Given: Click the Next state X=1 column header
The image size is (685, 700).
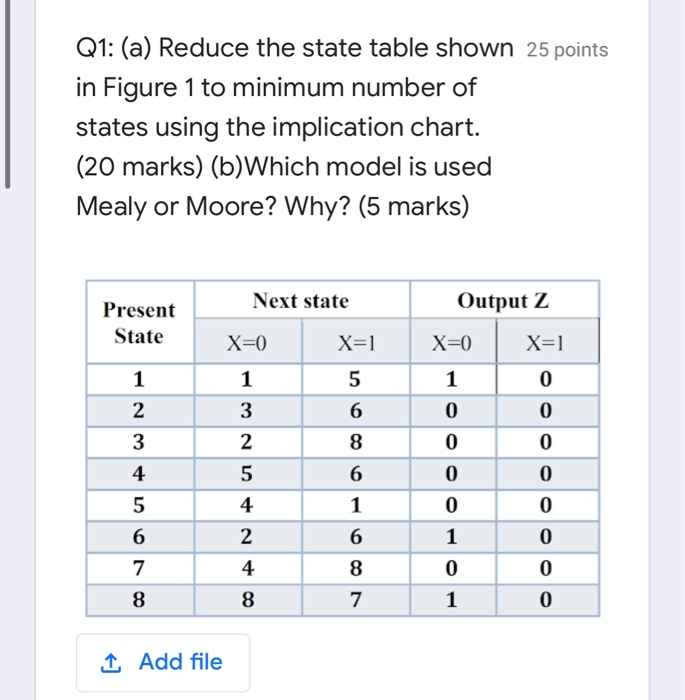Looking at the screenshot, I should coord(356,342).
